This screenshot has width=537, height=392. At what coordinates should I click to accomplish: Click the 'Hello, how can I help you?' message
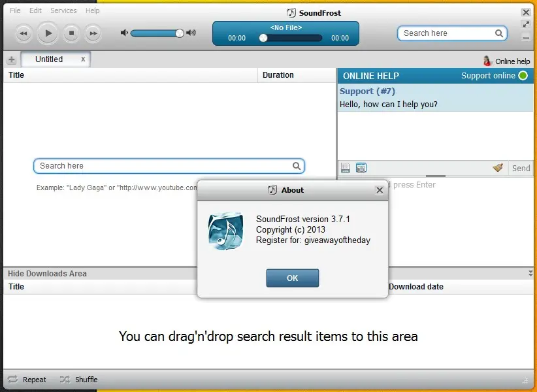pyautogui.click(x=388, y=104)
